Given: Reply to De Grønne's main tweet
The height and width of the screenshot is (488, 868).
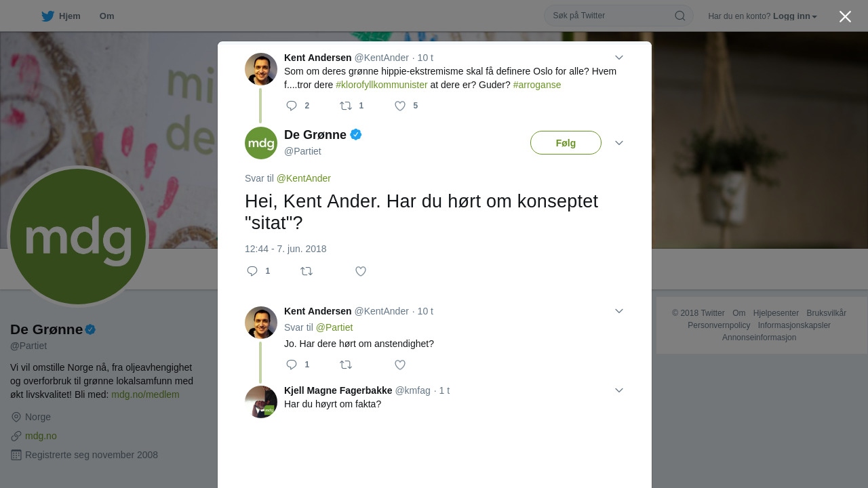Looking at the screenshot, I should pos(252,271).
